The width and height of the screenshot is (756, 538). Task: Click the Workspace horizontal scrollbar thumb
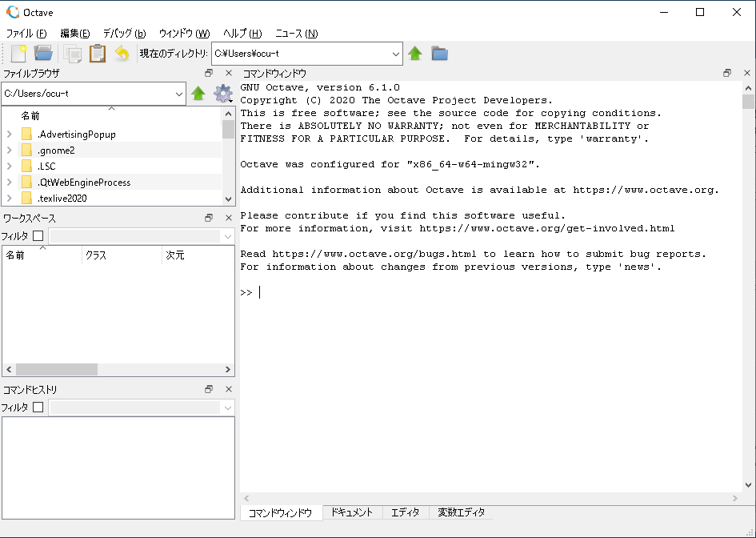(x=56, y=370)
